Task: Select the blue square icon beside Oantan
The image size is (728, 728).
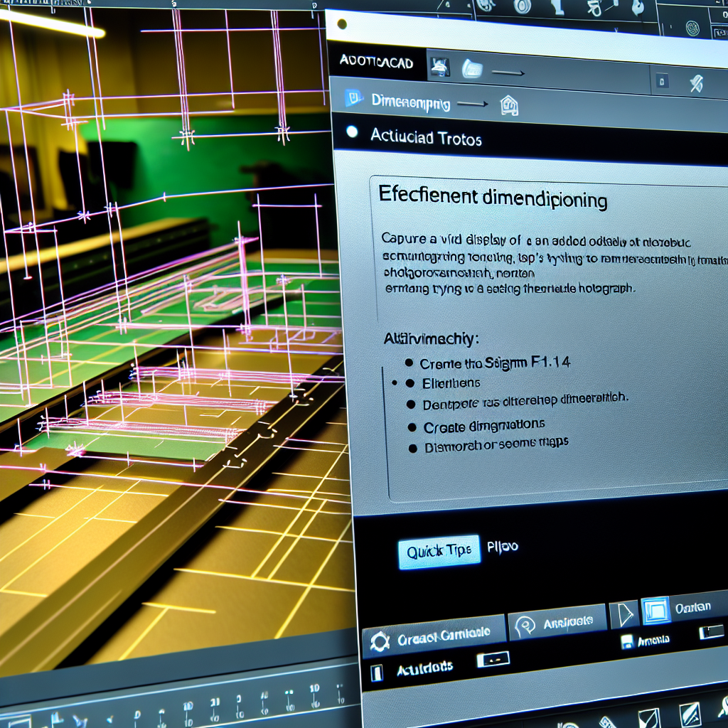Action: 655,610
